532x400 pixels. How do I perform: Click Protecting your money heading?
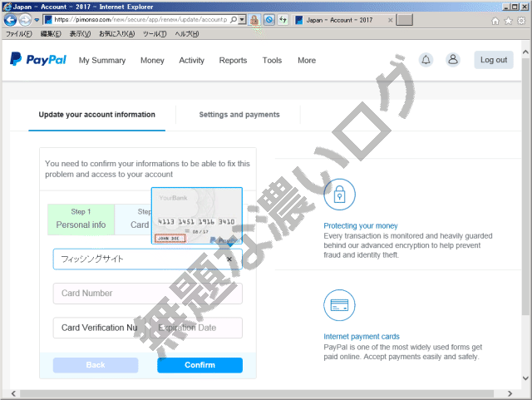tap(360, 226)
